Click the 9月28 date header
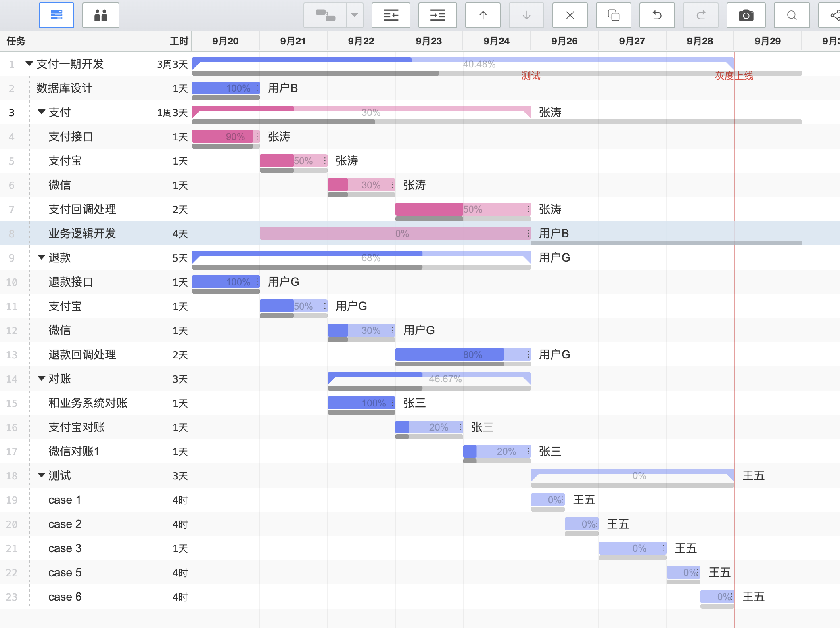Screen dimensions: 840x628 (700, 41)
